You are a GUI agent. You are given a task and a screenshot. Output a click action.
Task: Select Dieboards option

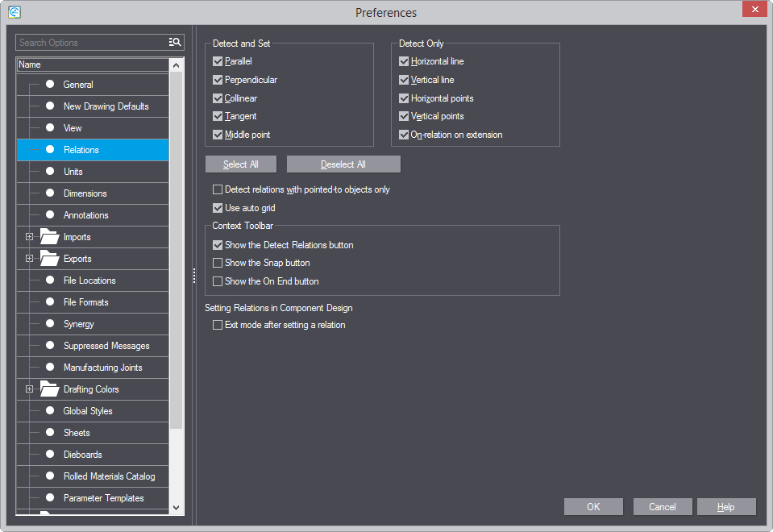click(x=93, y=455)
